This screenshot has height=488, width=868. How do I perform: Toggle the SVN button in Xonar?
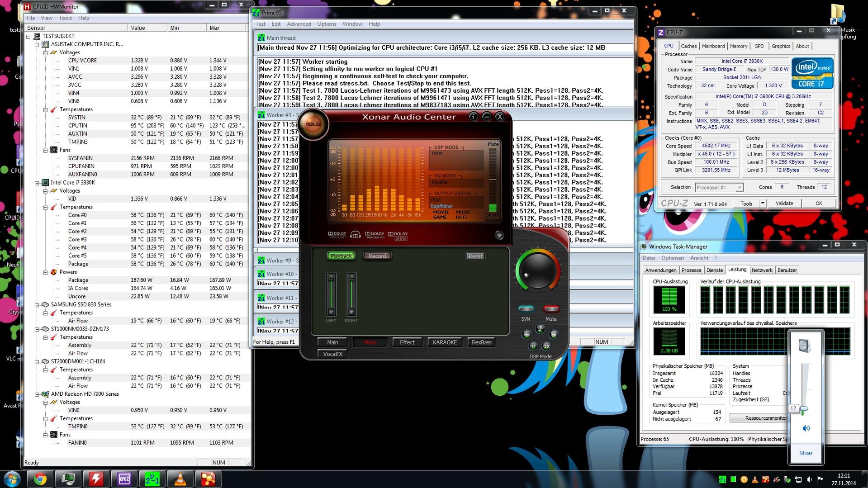pyautogui.click(x=526, y=309)
